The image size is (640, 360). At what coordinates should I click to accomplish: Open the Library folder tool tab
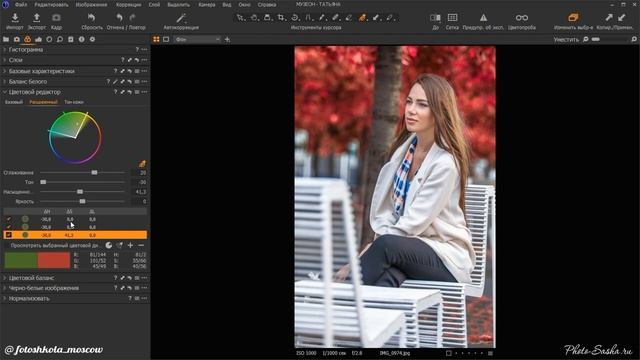coord(6,40)
